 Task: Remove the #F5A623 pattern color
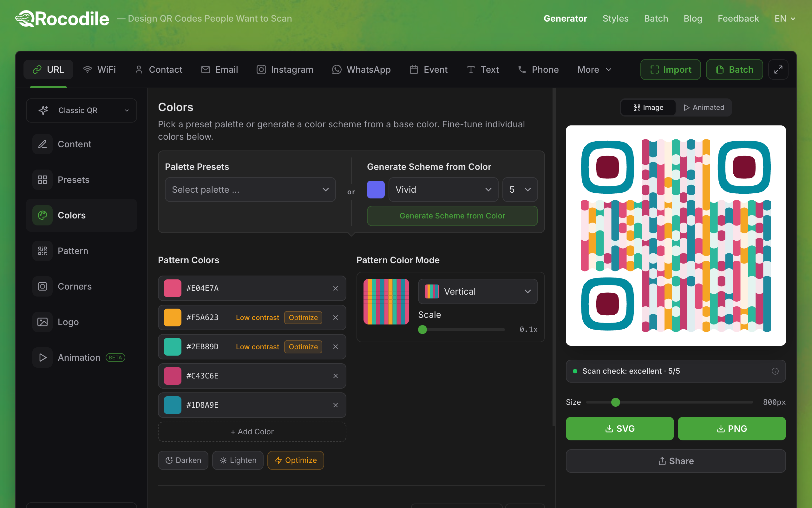click(336, 317)
